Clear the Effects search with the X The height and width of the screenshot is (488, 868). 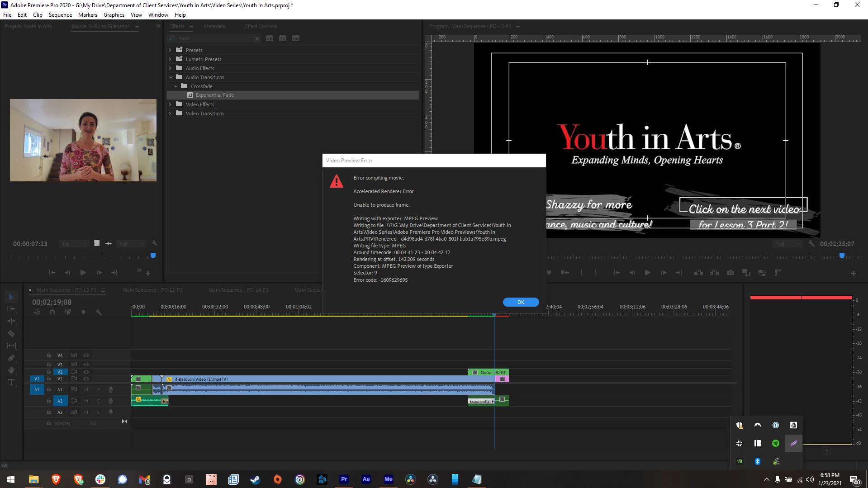[257, 38]
